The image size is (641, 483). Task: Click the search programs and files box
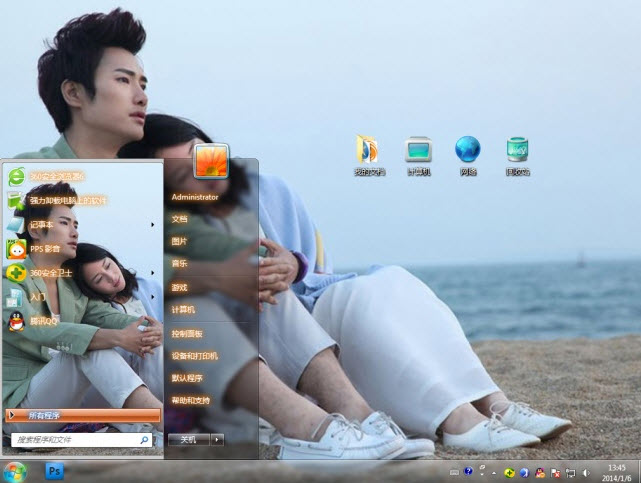click(x=81, y=440)
